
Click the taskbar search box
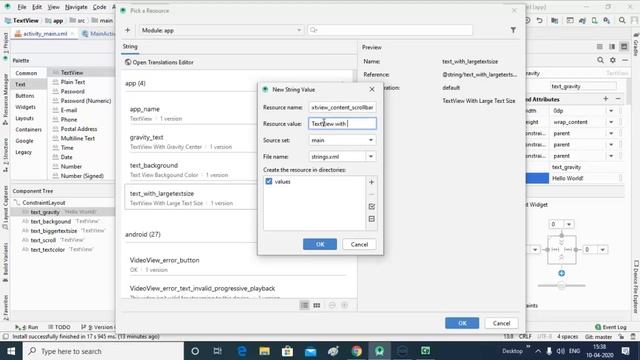[103, 351]
